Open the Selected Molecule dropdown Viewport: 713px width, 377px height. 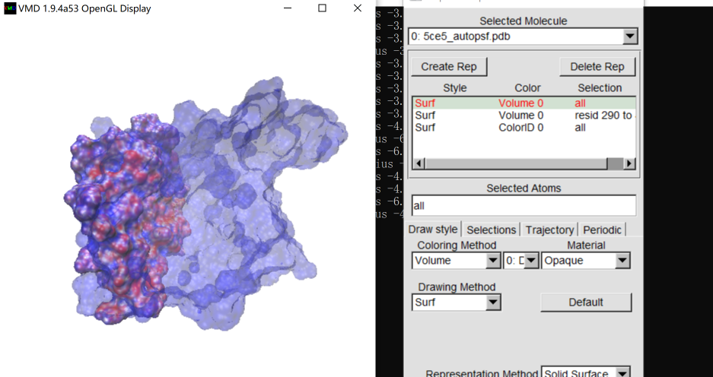(x=630, y=36)
